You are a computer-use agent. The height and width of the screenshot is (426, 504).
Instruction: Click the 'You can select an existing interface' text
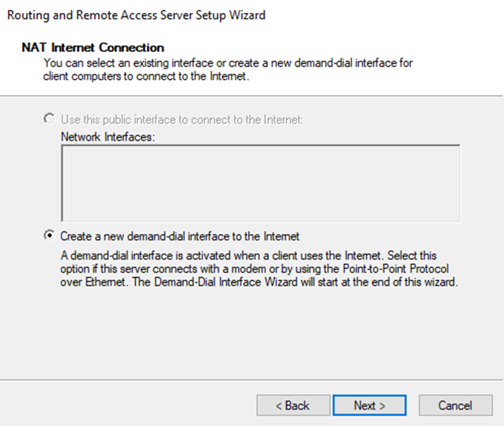(128, 63)
